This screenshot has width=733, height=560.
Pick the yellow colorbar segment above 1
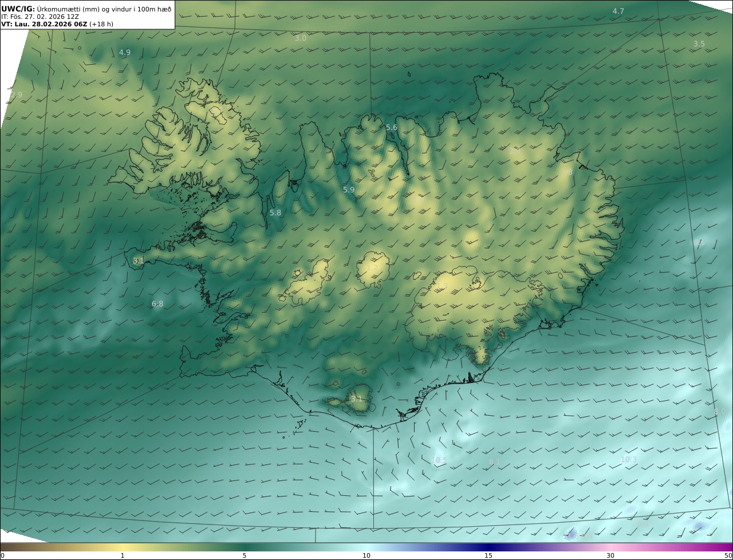click(x=123, y=547)
